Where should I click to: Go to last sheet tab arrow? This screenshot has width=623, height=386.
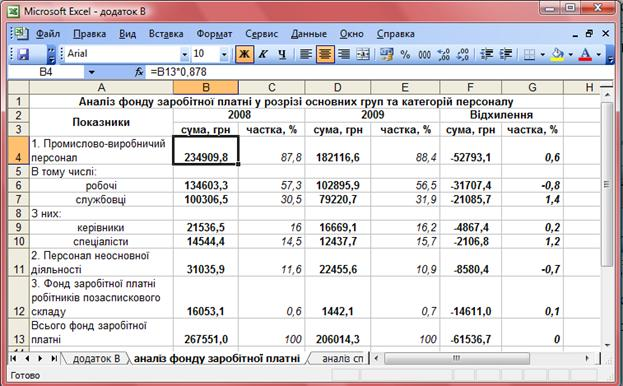(x=54, y=359)
